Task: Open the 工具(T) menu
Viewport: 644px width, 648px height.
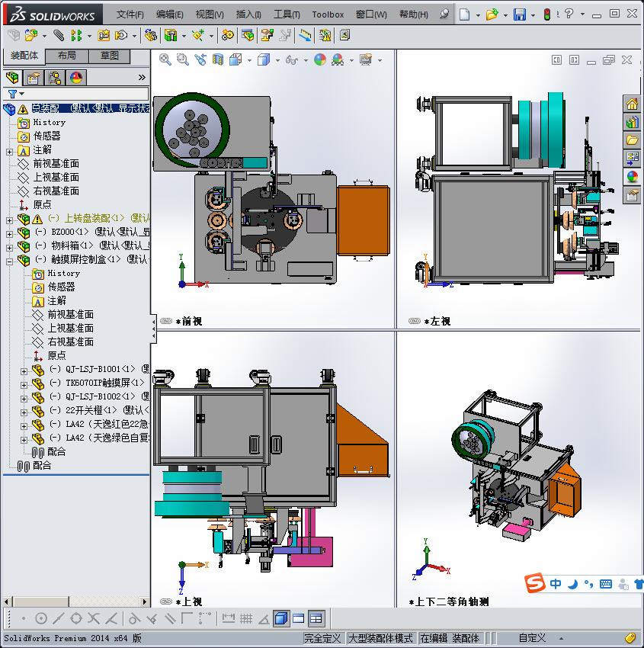Action: click(287, 14)
